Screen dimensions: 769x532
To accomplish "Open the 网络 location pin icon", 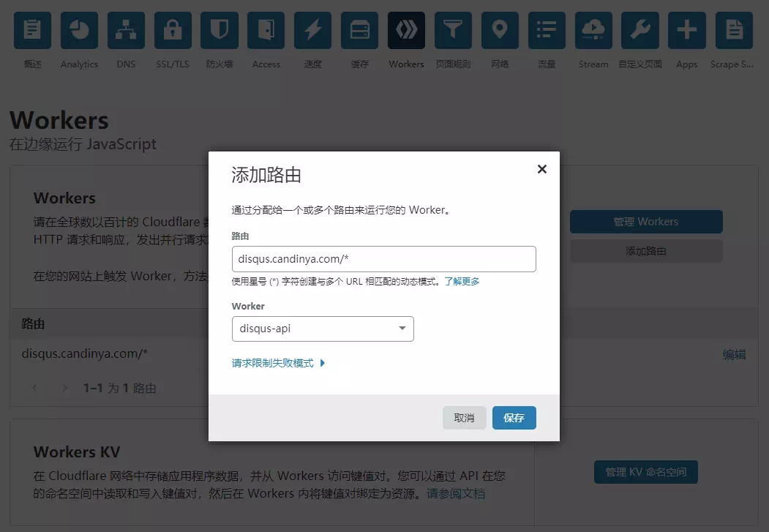I will [x=500, y=31].
